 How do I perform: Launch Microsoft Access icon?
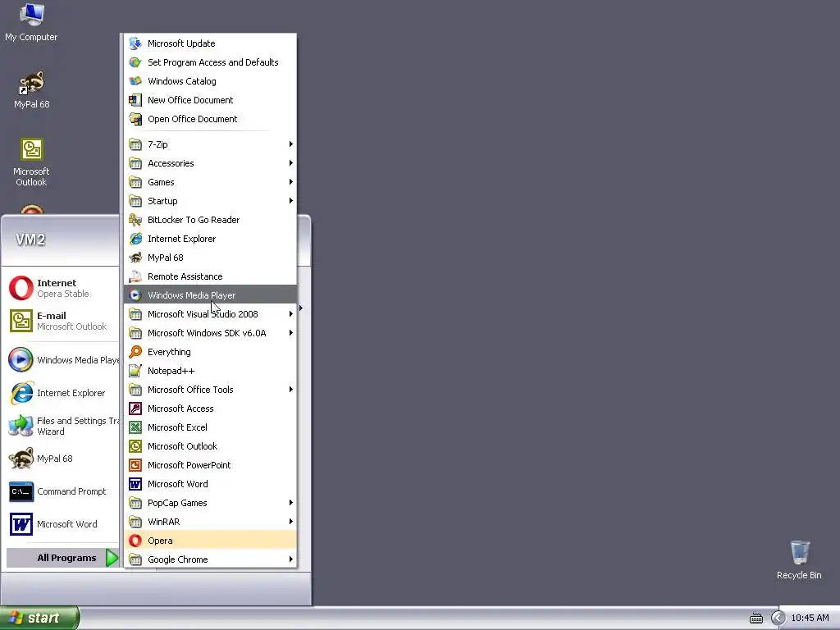pyautogui.click(x=135, y=409)
